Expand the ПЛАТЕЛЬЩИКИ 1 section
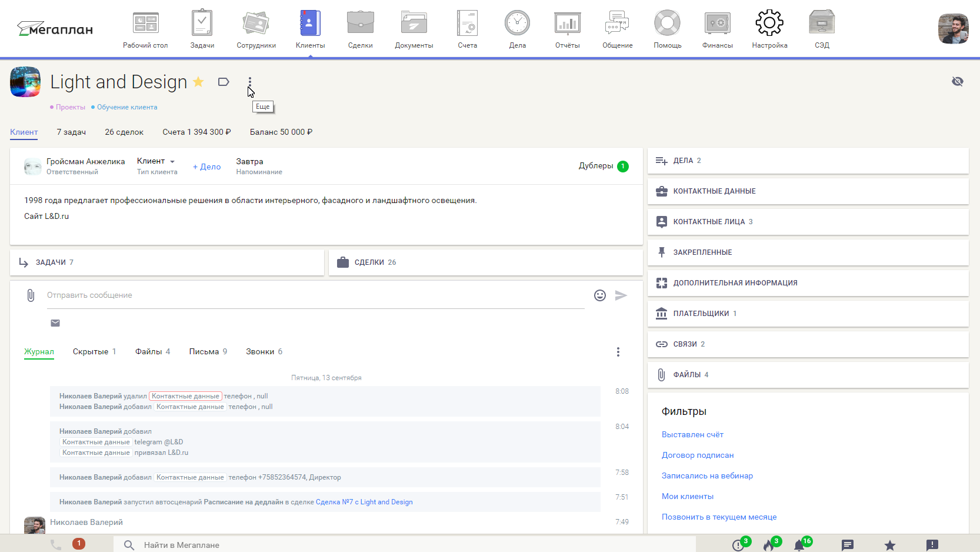 [x=808, y=314]
